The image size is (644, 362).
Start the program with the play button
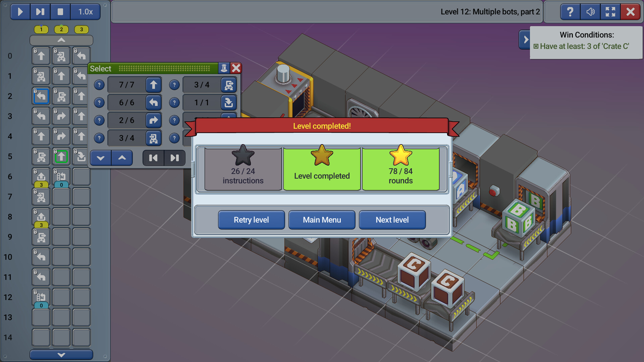[x=20, y=12]
